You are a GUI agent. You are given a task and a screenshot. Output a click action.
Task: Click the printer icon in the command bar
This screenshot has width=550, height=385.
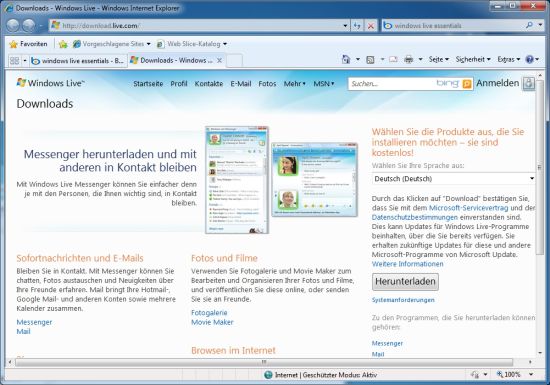[409, 59]
